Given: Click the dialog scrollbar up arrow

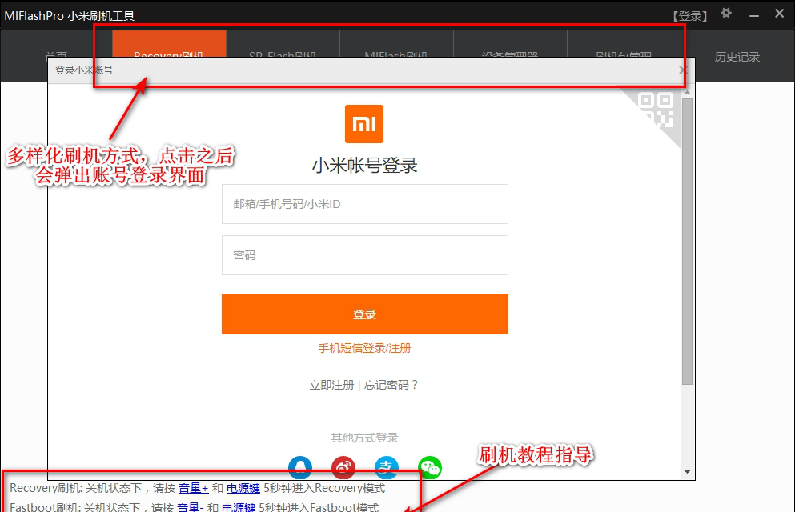Looking at the screenshot, I should tap(687, 92).
